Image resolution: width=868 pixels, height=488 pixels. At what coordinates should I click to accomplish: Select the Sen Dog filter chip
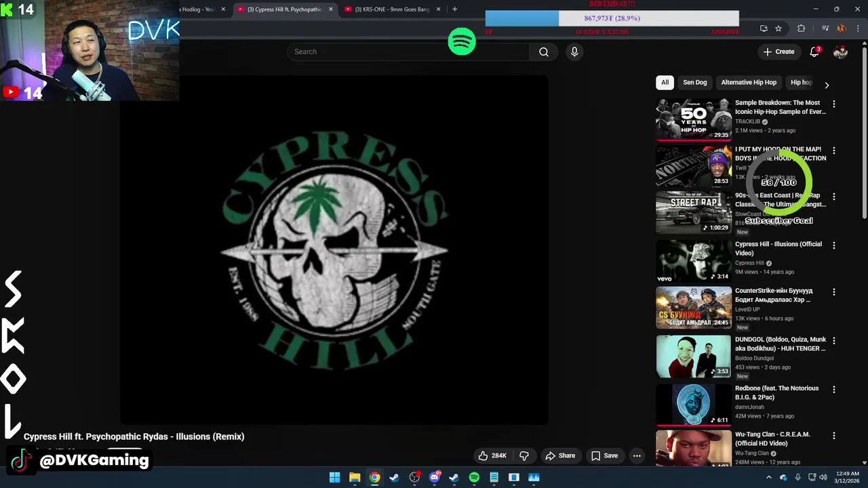pyautogui.click(x=694, y=83)
